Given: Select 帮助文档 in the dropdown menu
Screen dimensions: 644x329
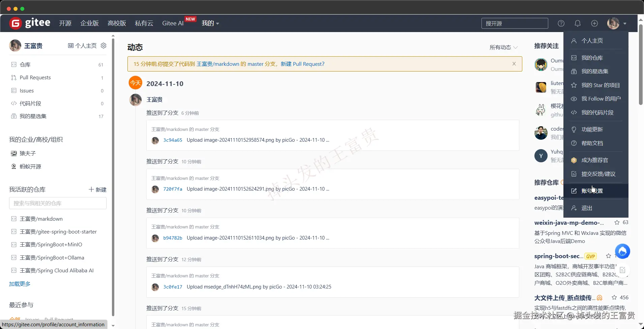Looking at the screenshot, I should point(596,143).
